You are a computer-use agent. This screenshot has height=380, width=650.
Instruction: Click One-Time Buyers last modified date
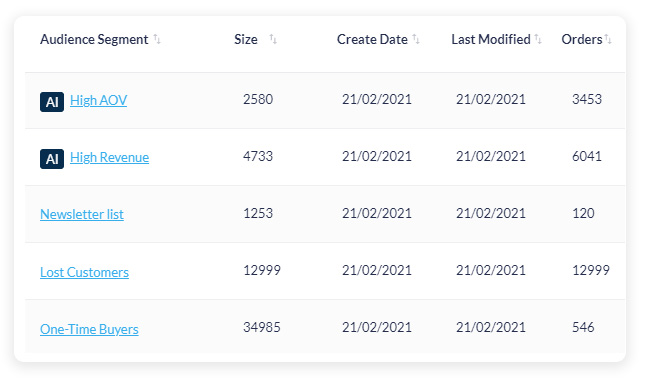click(491, 327)
